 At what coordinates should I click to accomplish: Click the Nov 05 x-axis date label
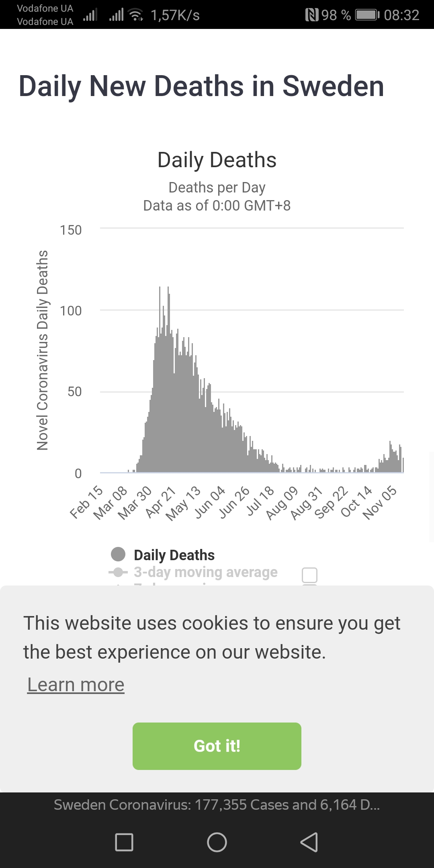[380, 503]
